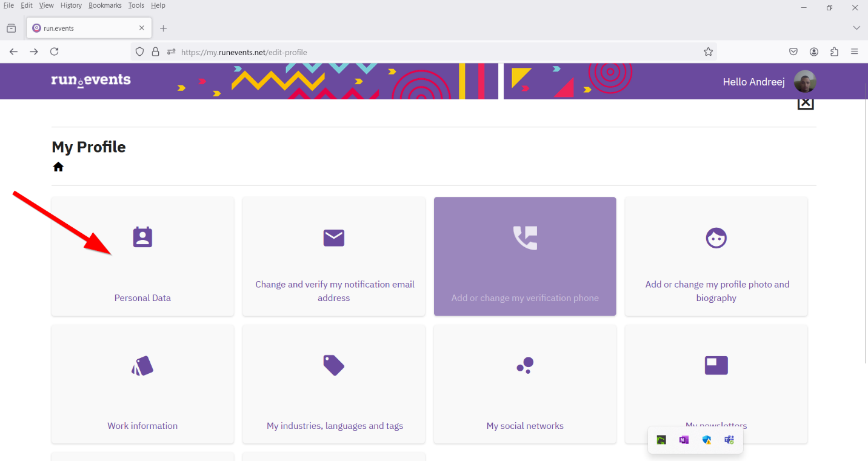
Task: Click the site security padlock icon
Action: click(155, 52)
